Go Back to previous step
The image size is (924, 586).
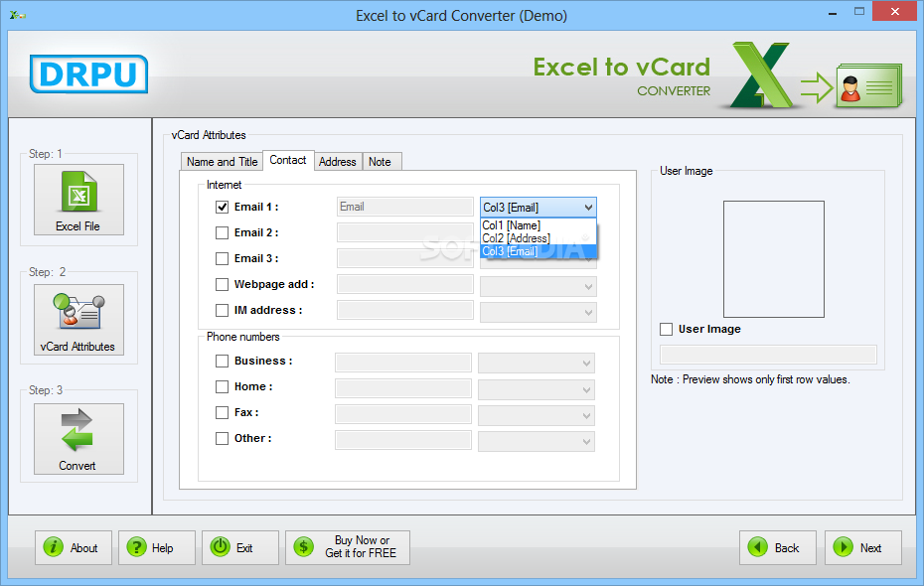click(778, 547)
